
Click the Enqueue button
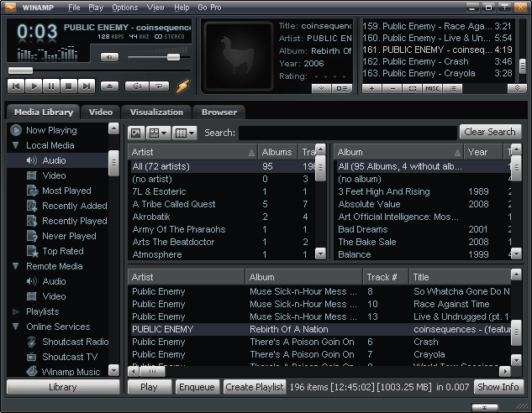pos(197,387)
